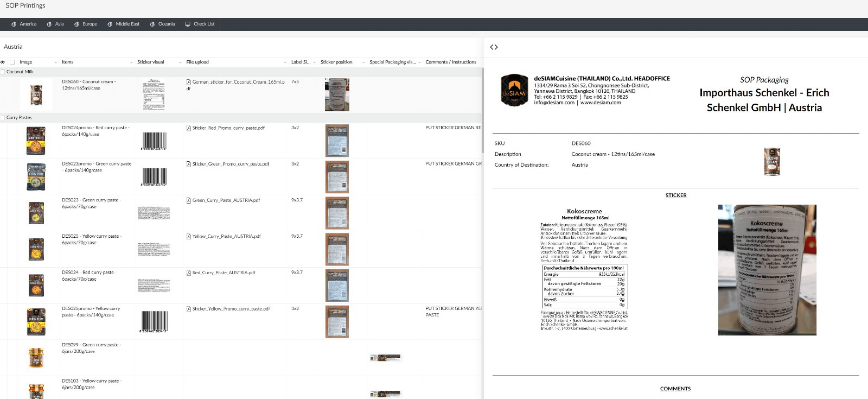Select the 'DES099 - Green curry paste' item text
This screenshot has width=868, height=399.
91,348
